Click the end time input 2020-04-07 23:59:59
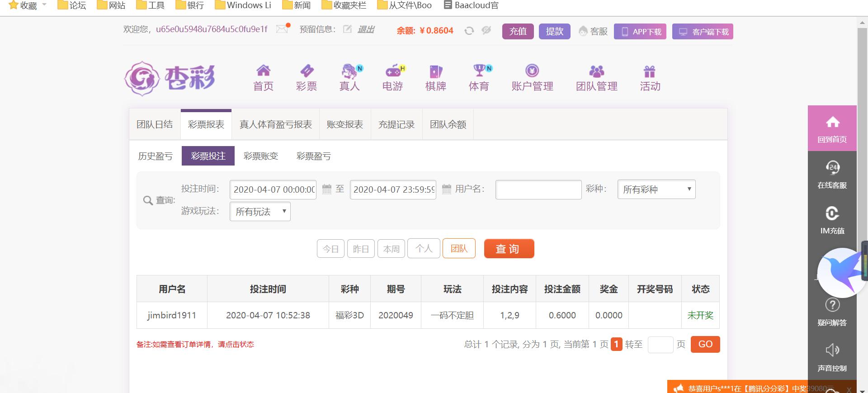Image resolution: width=868 pixels, height=393 pixels. coord(393,189)
